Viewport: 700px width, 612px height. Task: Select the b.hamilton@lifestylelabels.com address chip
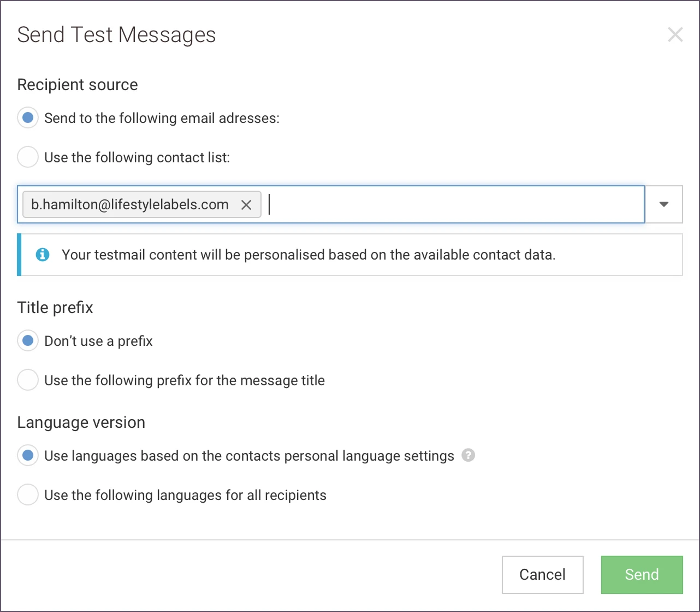[130, 205]
